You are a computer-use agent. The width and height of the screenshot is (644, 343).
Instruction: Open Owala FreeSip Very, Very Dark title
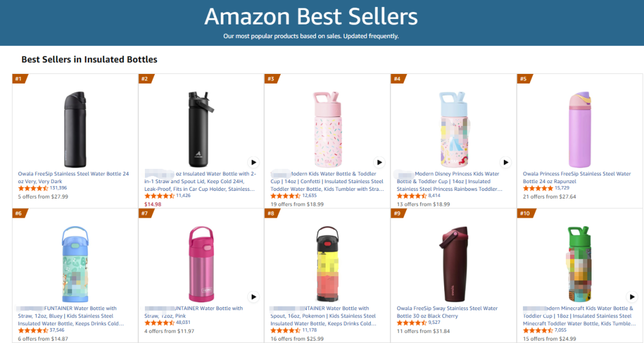click(x=73, y=177)
